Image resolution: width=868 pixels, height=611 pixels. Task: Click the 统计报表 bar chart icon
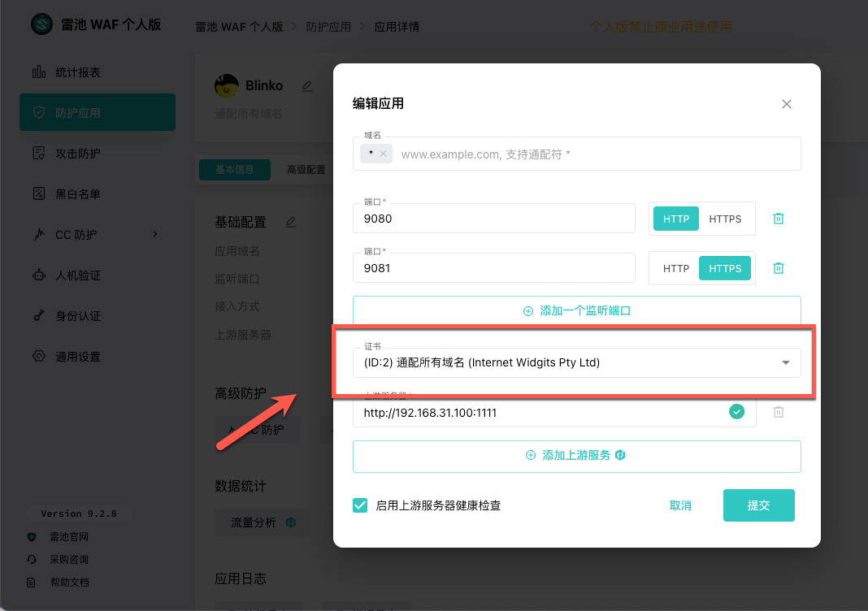(x=39, y=72)
